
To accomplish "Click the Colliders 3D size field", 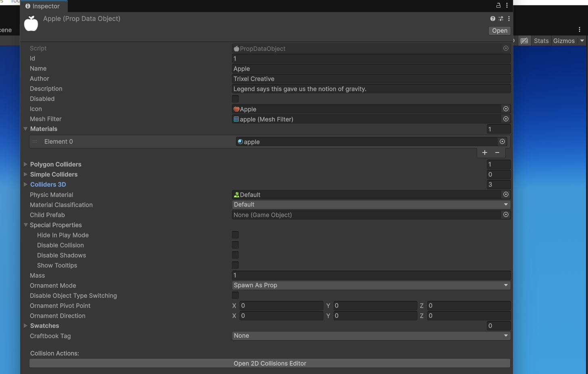I will click(x=498, y=184).
